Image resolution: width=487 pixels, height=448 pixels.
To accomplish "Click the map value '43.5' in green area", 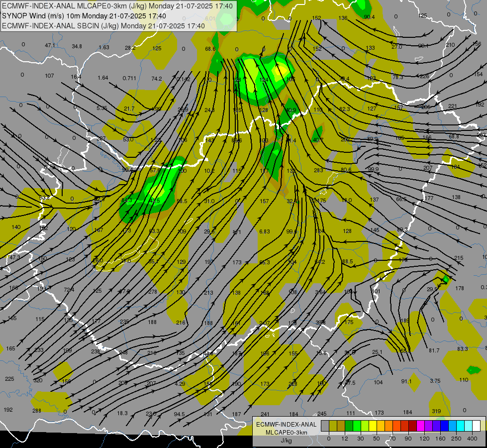I will pyautogui.click(x=154, y=201).
